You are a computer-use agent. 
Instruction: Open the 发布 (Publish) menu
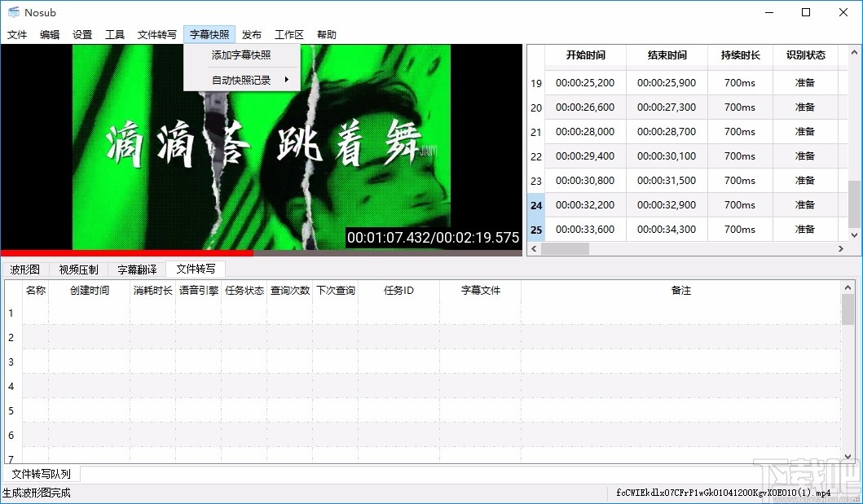tap(252, 34)
